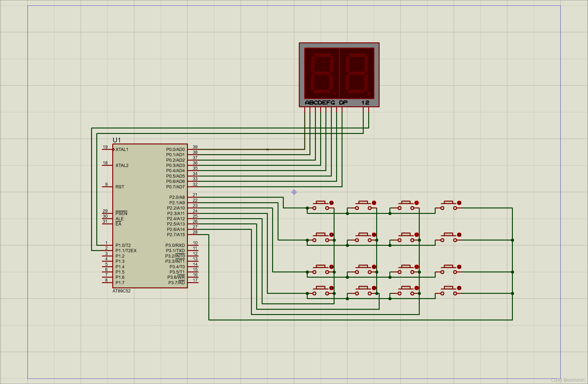Click the blue origin crosshair marker
The image size is (588, 384).
(294, 192)
